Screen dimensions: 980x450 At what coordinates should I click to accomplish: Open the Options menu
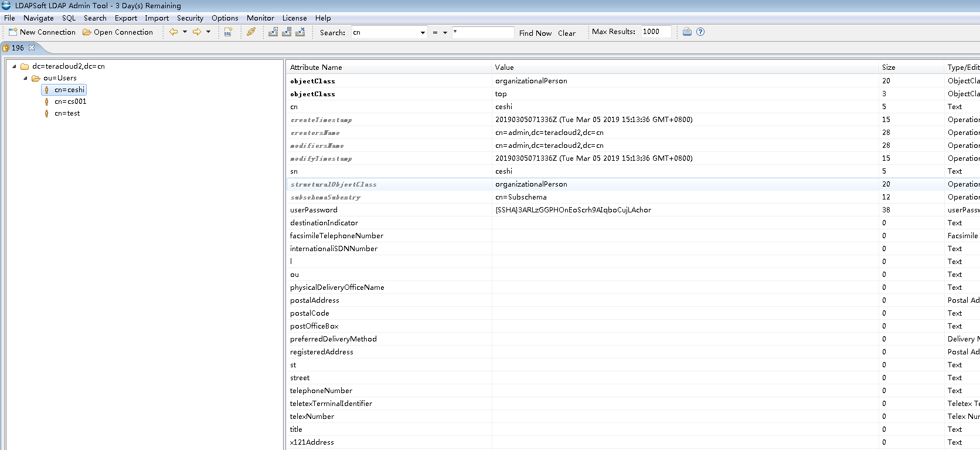tap(225, 18)
